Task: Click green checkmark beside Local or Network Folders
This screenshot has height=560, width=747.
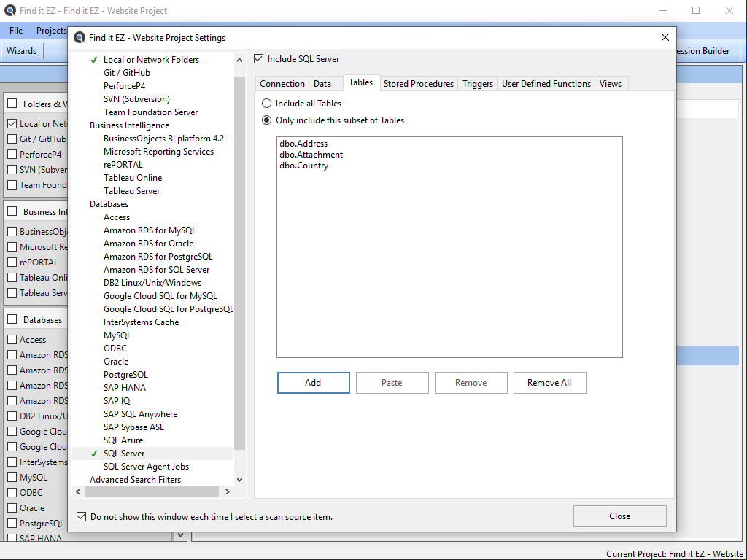Action: 93,60
